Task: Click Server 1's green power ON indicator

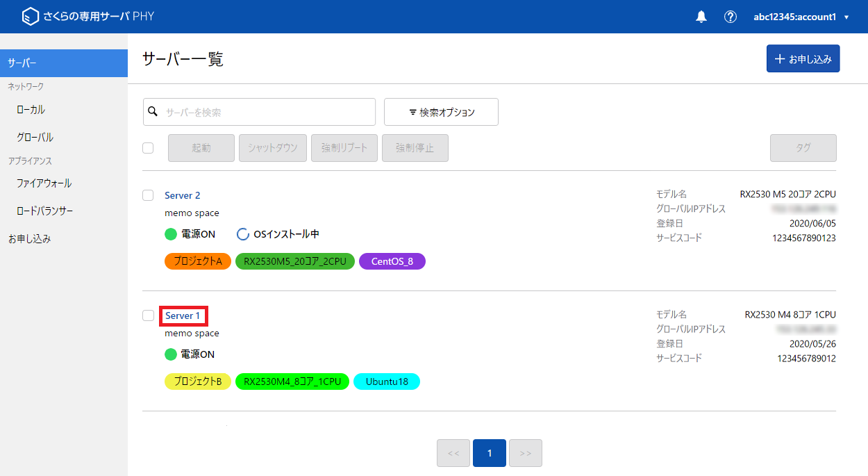Action: [x=170, y=354]
